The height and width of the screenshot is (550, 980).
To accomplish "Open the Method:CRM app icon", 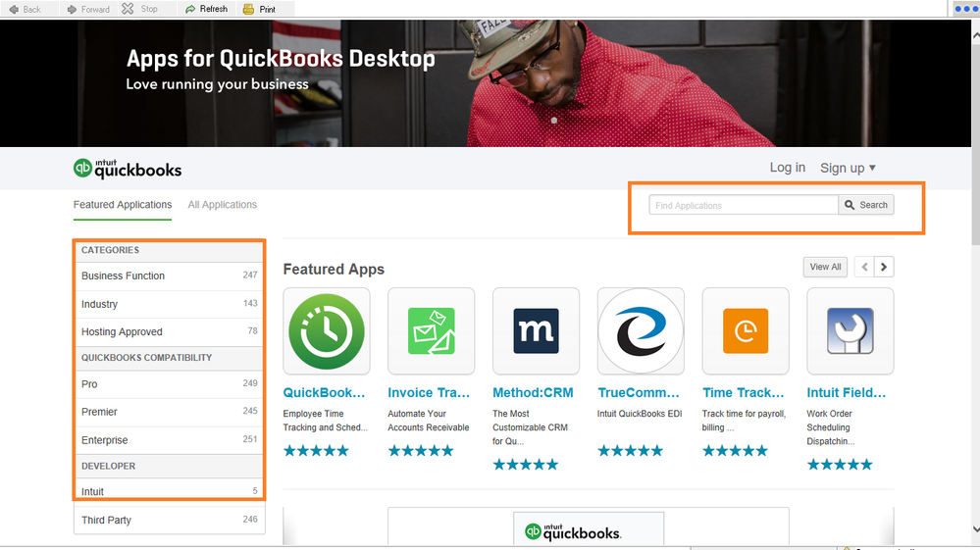I will coord(536,330).
